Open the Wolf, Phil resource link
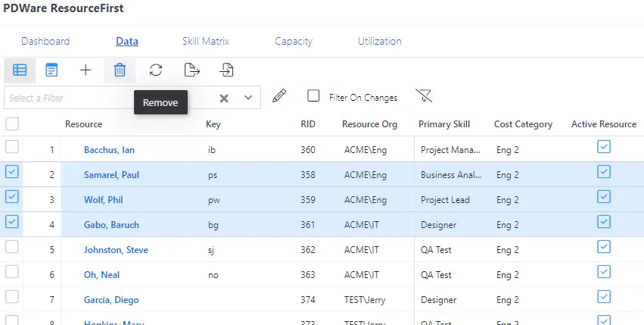Viewport: 644px width, 325px height. click(104, 200)
